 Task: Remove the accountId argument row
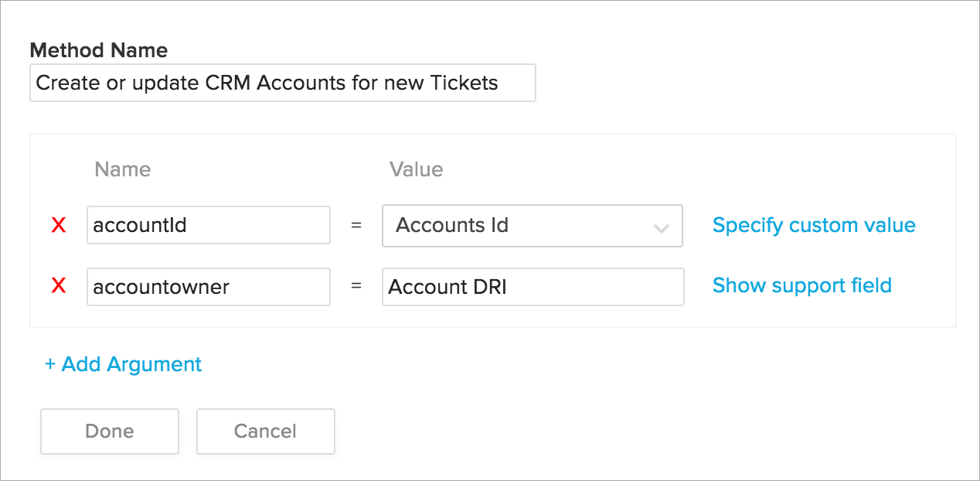click(x=58, y=226)
